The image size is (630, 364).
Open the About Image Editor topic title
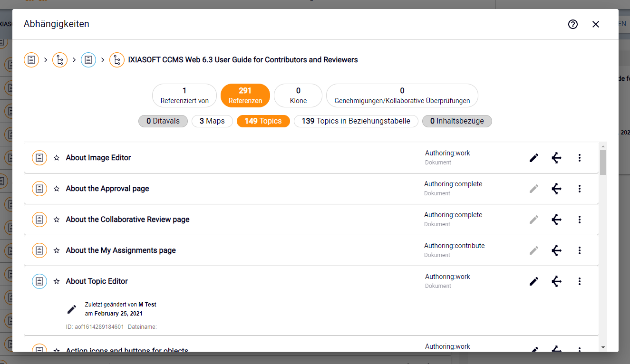(x=98, y=158)
